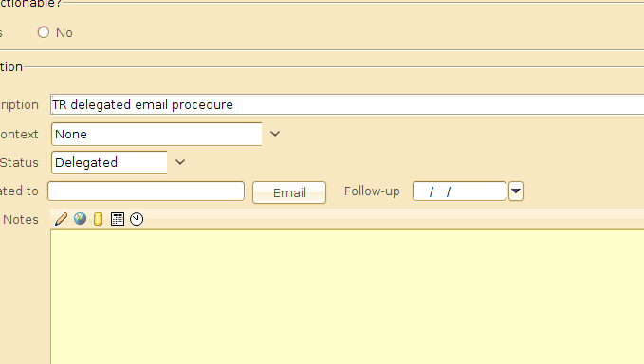Click the Delegated to text field
This screenshot has width=644, height=364.
[x=146, y=191]
